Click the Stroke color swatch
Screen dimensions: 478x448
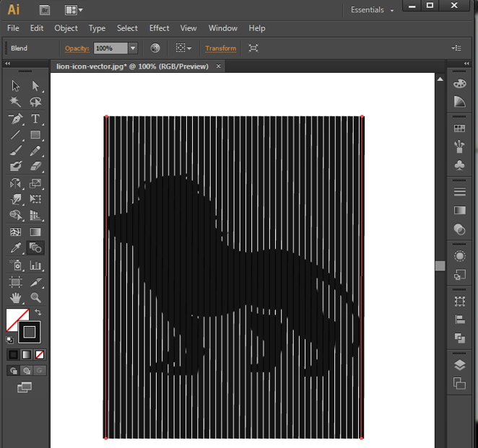point(30,332)
